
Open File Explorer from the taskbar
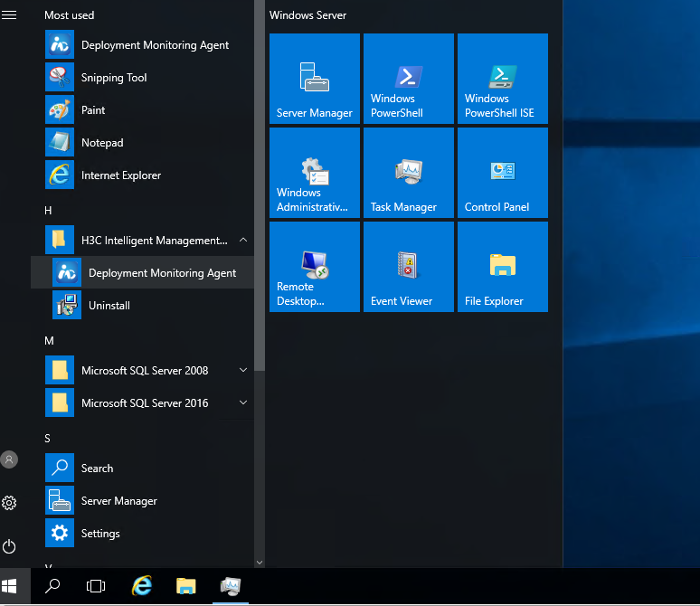pyautogui.click(x=185, y=586)
